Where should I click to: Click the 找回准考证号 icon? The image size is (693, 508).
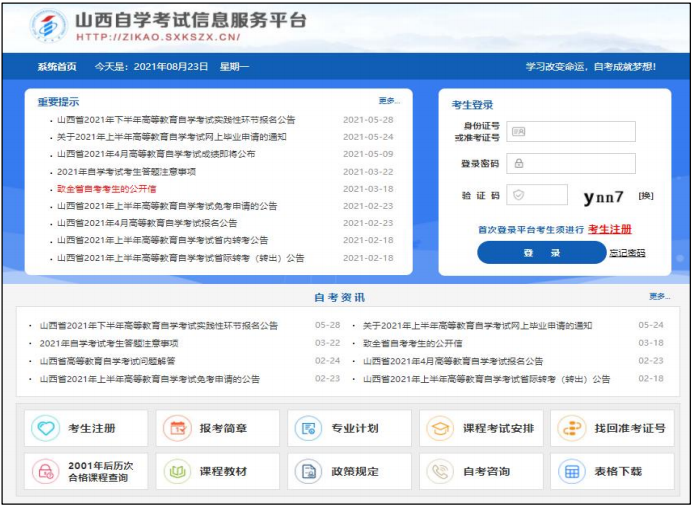[x=572, y=429]
